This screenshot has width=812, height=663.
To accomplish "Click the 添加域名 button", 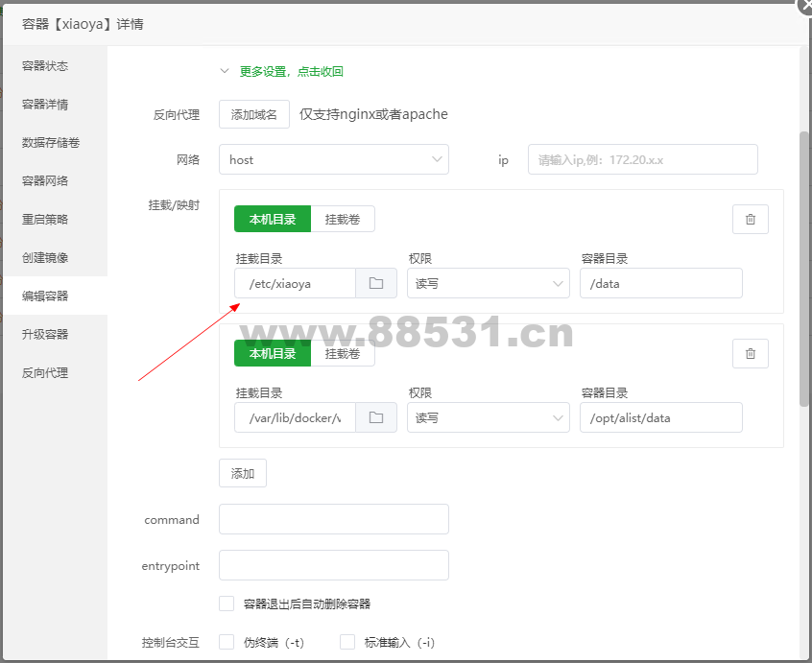I will click(x=253, y=114).
